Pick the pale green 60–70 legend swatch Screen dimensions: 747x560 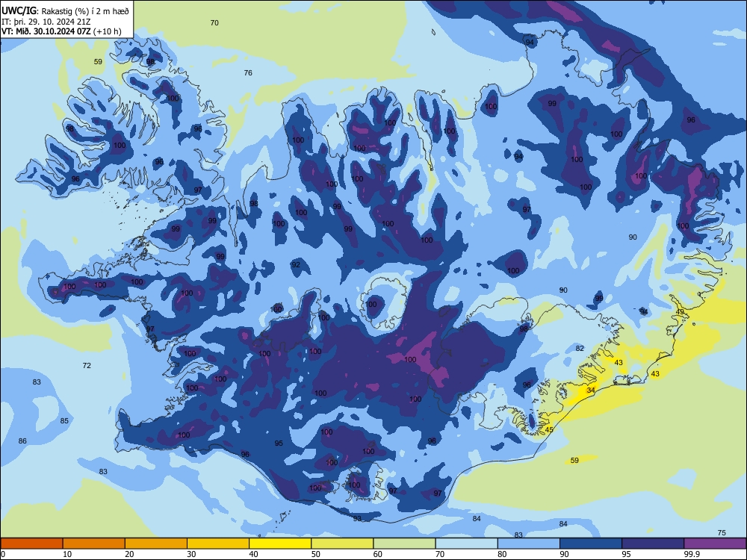point(404,544)
